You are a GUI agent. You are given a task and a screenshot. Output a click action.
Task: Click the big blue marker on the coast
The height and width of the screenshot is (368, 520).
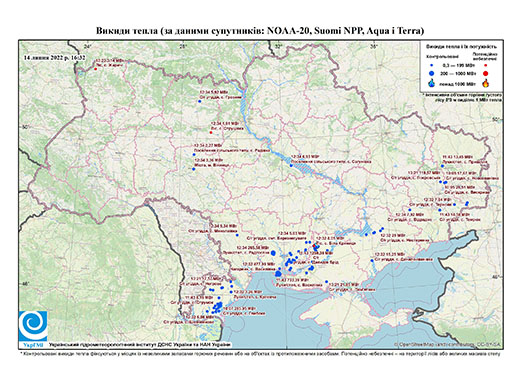click(278, 274)
